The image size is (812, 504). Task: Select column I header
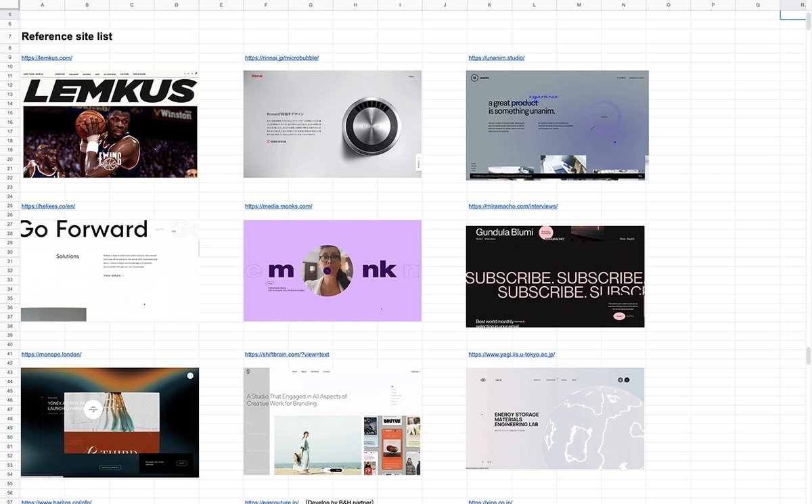click(400, 5)
